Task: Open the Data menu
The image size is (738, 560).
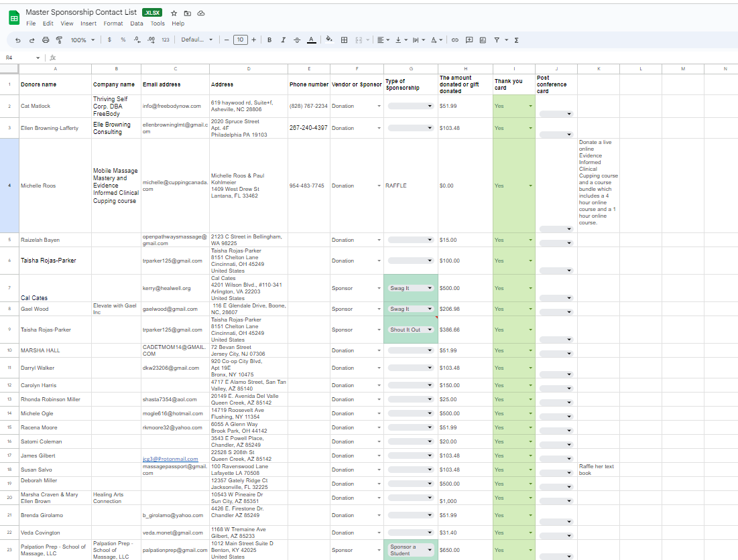Action: 137,23
